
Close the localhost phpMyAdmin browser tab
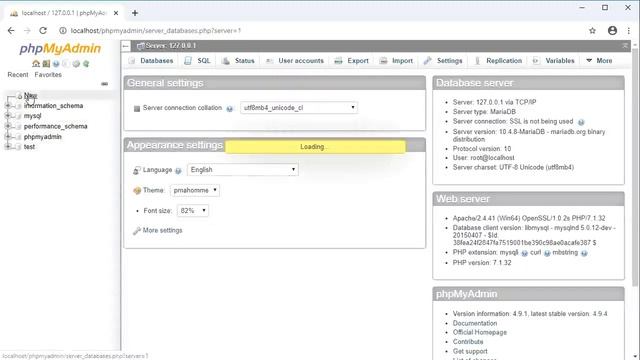click(116, 13)
